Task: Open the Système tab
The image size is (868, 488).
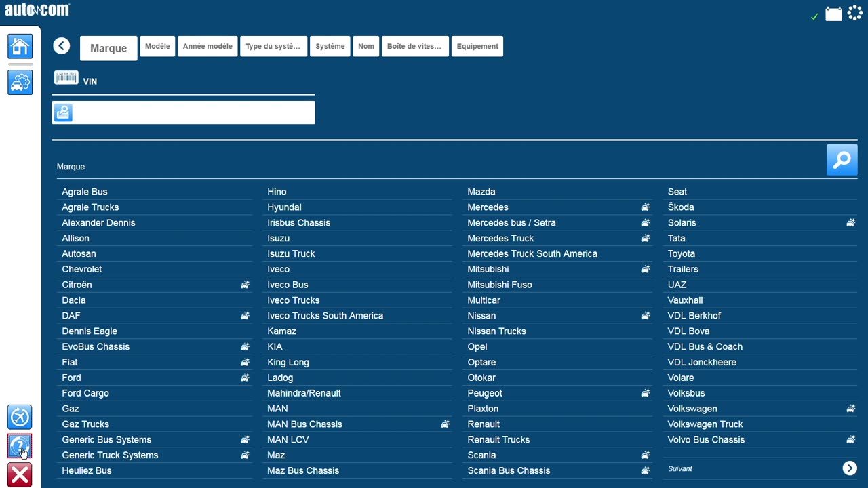Action: coord(330,46)
